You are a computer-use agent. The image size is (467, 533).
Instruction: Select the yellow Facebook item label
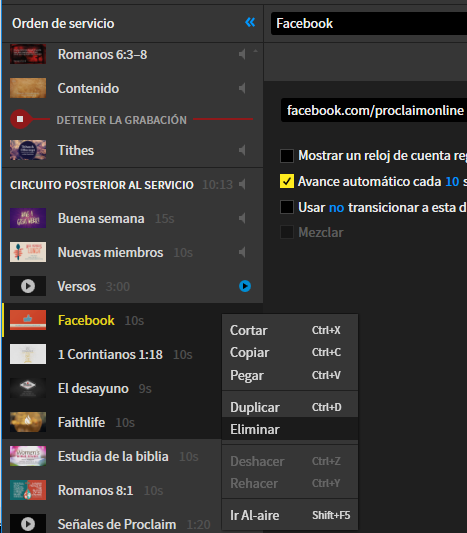click(86, 320)
